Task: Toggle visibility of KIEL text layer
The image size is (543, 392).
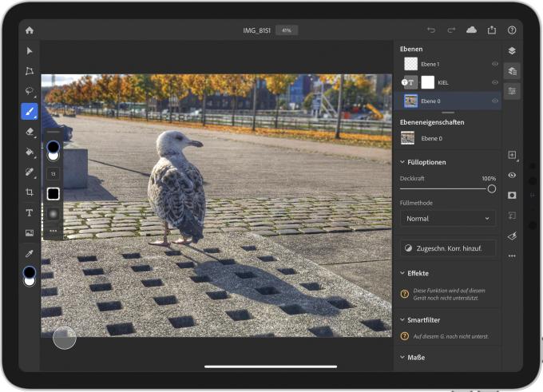Action: pos(495,82)
